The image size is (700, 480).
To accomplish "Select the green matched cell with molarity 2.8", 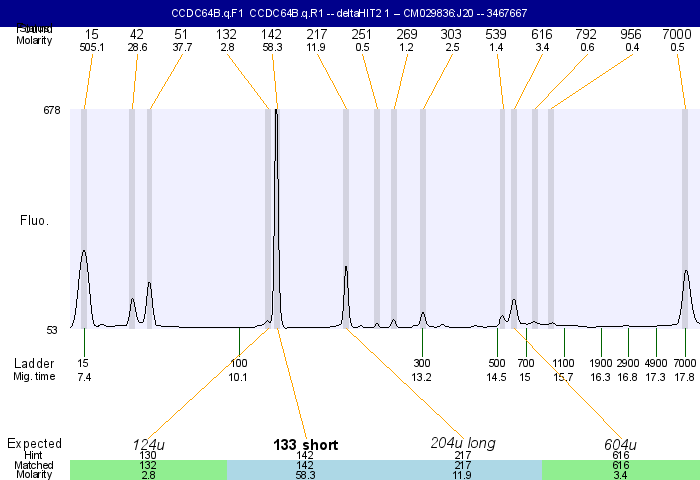I will pos(148,476).
